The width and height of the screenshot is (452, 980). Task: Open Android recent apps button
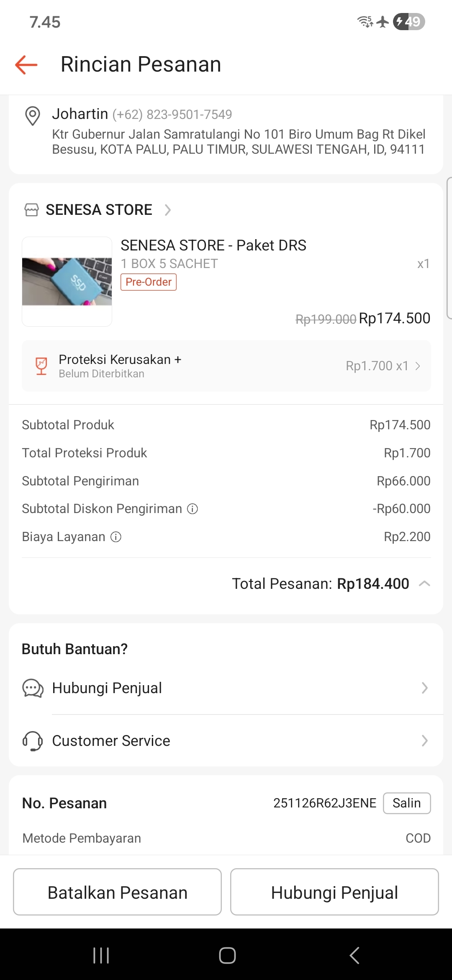click(101, 955)
